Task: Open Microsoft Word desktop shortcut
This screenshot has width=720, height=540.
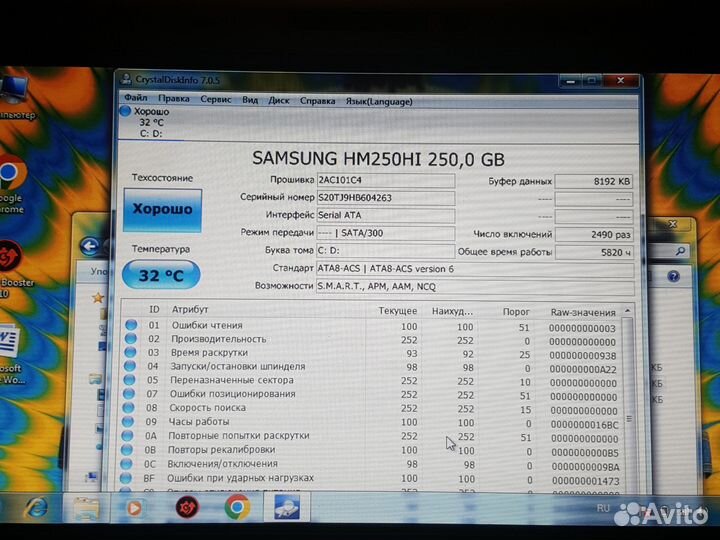Action: 10,353
